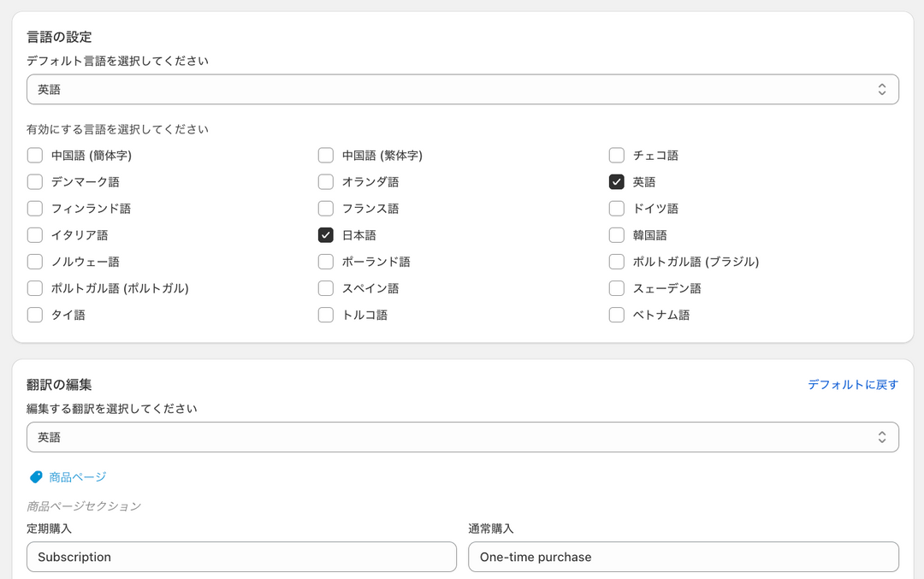The width and height of the screenshot is (924, 579).
Task: Check the ポルトガル語 (ブラジル) checkbox
Action: pos(617,262)
